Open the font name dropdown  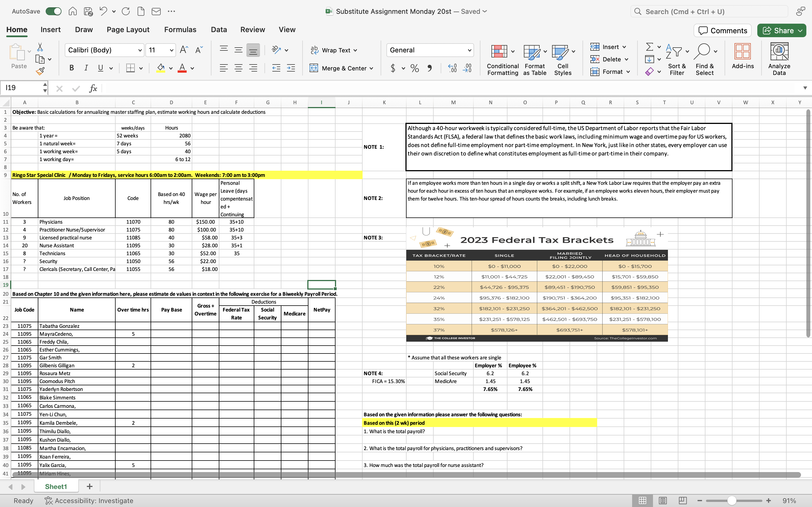140,50
